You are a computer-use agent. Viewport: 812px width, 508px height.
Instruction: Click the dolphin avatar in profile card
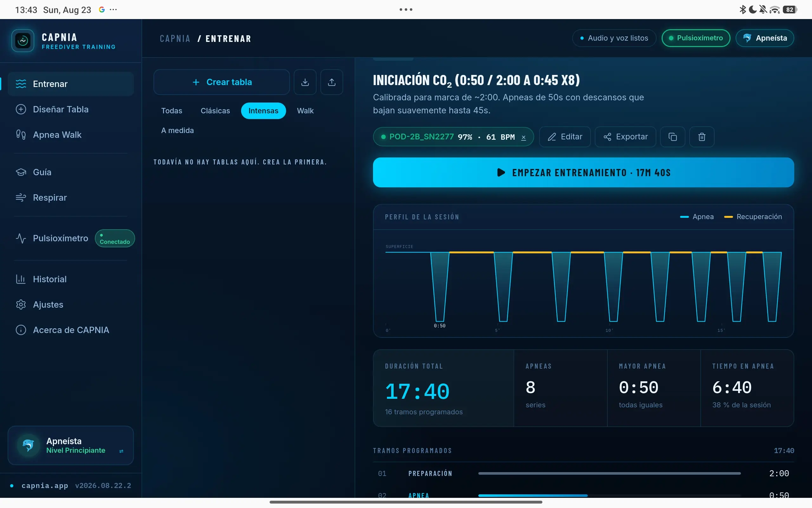tap(28, 445)
